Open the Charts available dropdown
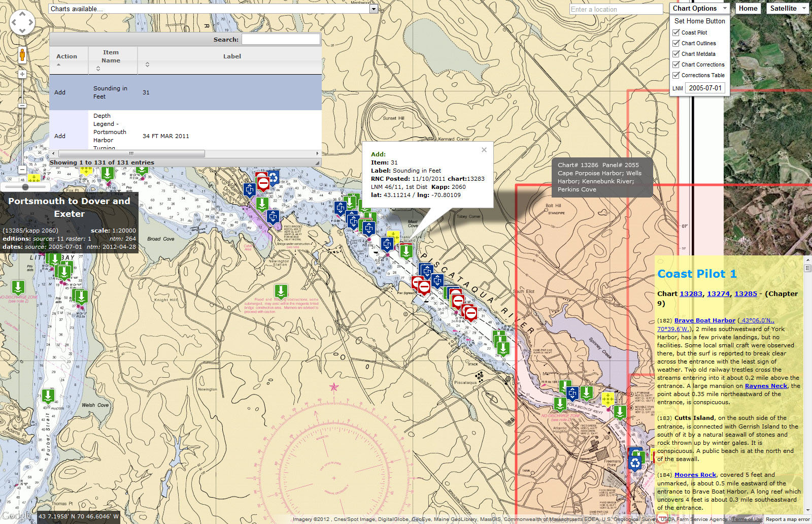 click(x=373, y=9)
